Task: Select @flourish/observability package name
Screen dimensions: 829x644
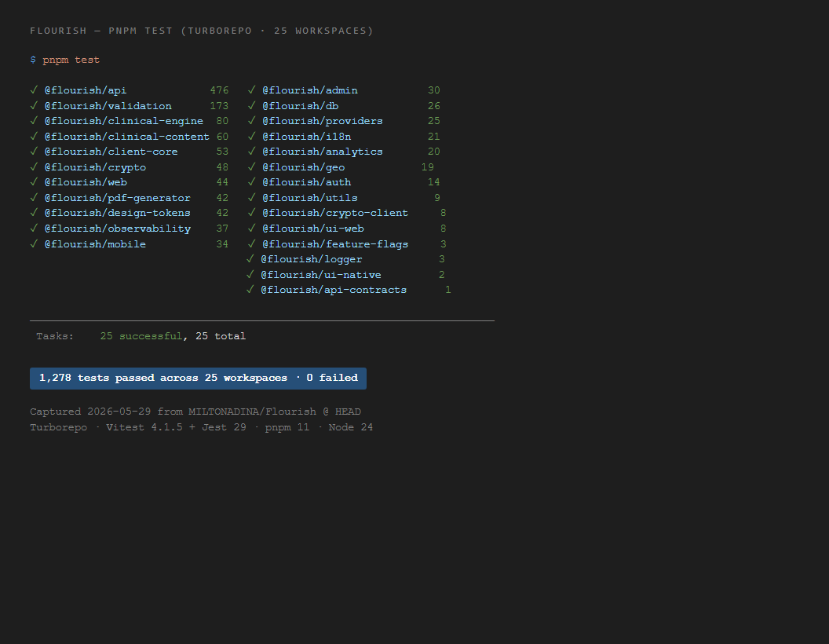Action: coord(118,229)
